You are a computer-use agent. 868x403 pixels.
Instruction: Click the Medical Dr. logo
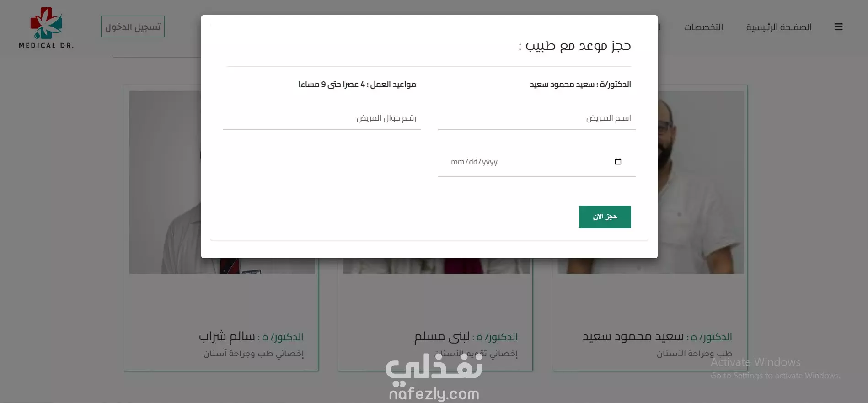(x=46, y=28)
